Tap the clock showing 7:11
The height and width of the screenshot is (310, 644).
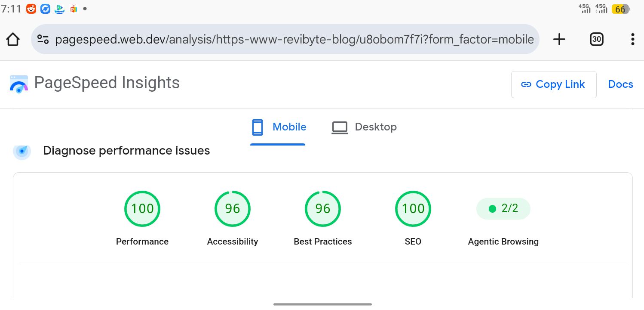click(x=11, y=9)
